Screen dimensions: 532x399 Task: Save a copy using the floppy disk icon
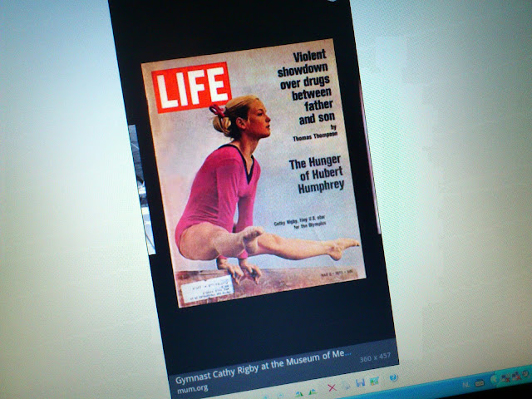(x=360, y=382)
